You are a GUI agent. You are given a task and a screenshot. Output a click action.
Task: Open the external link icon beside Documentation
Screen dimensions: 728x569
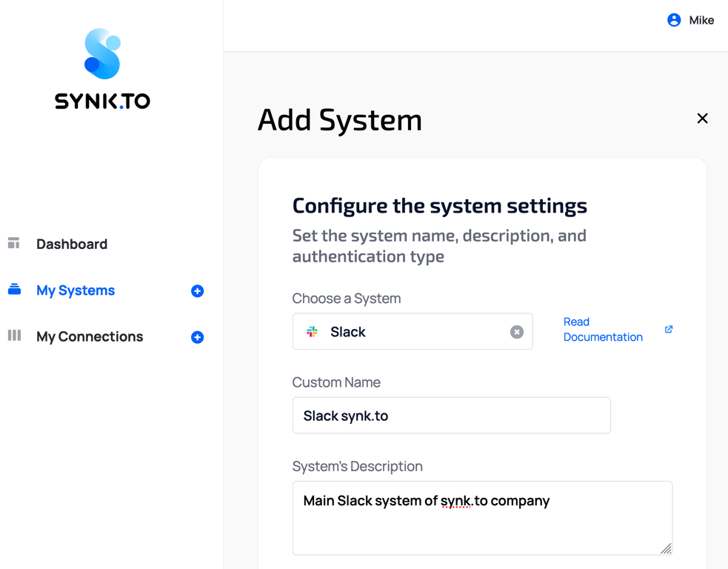pos(669,329)
